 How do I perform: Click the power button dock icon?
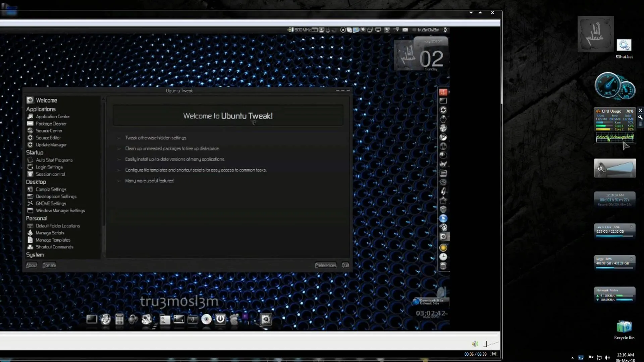[x=220, y=319]
